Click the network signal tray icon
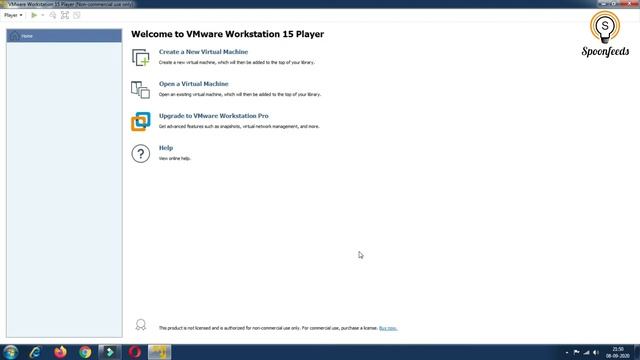640x360 pixels. [x=587, y=352]
